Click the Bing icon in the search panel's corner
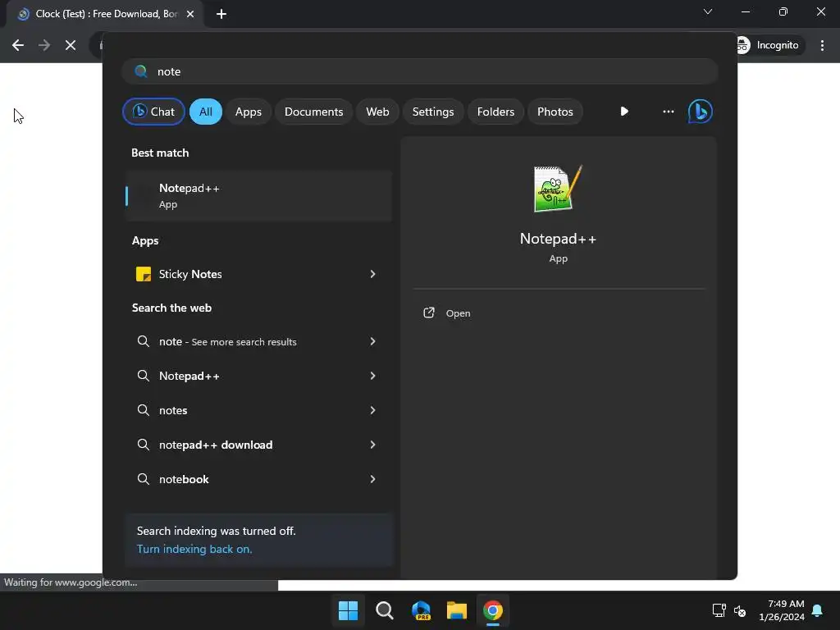The width and height of the screenshot is (840, 630). pyautogui.click(x=700, y=112)
